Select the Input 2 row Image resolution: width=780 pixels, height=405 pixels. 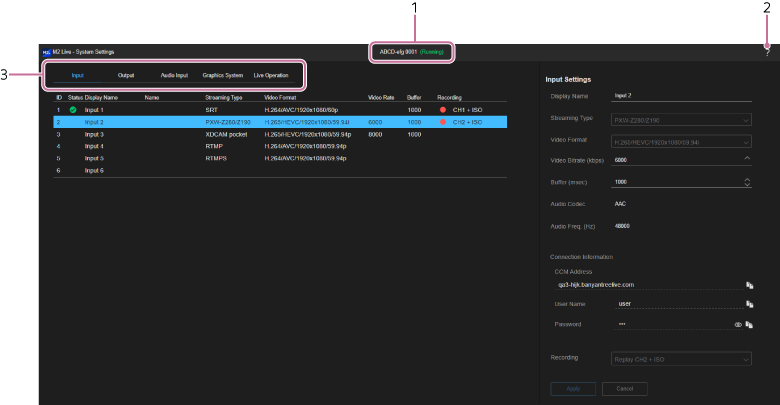pyautogui.click(x=280, y=122)
